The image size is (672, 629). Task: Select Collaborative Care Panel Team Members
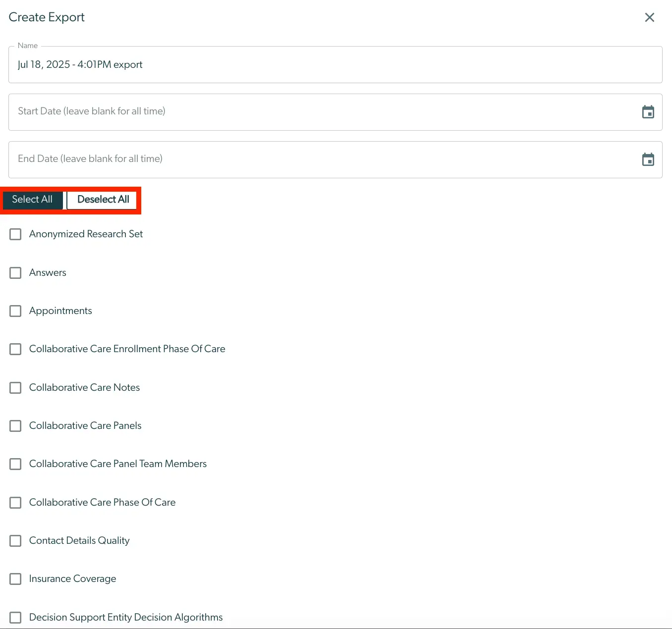coord(15,464)
